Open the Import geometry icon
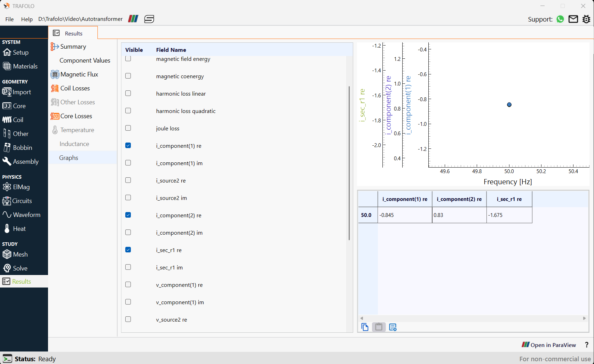The width and height of the screenshot is (594, 364). coord(7,92)
